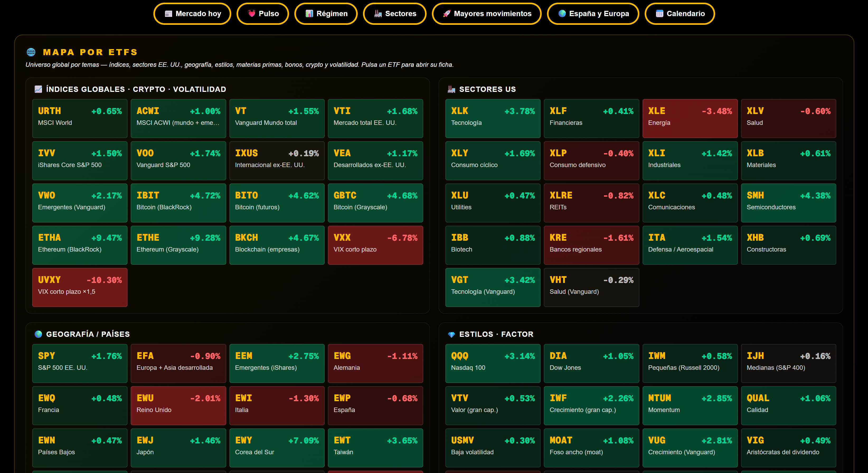Click the earth icon next to Geografía / Países

click(39, 334)
